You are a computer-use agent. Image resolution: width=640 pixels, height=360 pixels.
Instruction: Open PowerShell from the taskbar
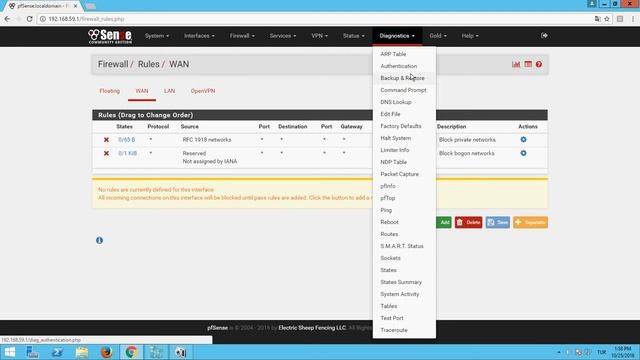tap(57, 352)
